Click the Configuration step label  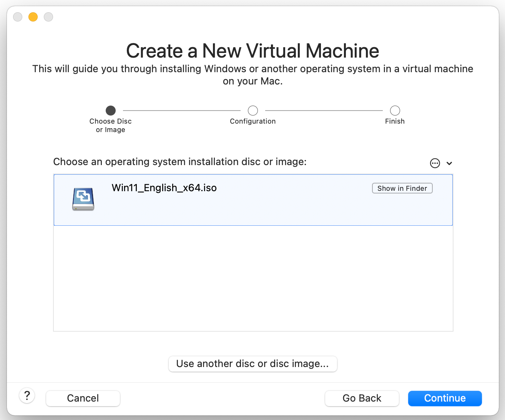pyautogui.click(x=253, y=121)
